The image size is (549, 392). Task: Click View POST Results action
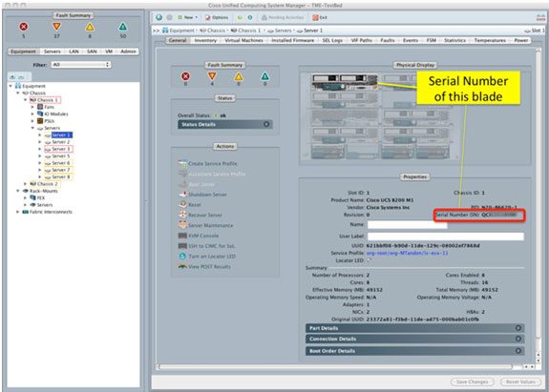pyautogui.click(x=204, y=266)
